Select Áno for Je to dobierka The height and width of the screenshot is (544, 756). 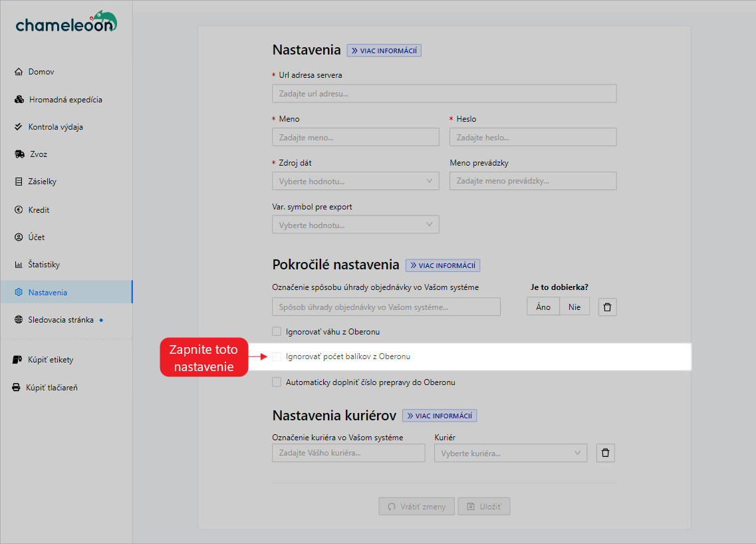point(543,307)
